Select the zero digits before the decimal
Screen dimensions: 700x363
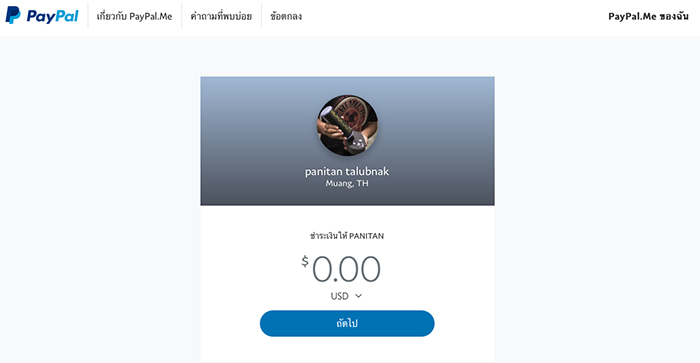(322, 269)
